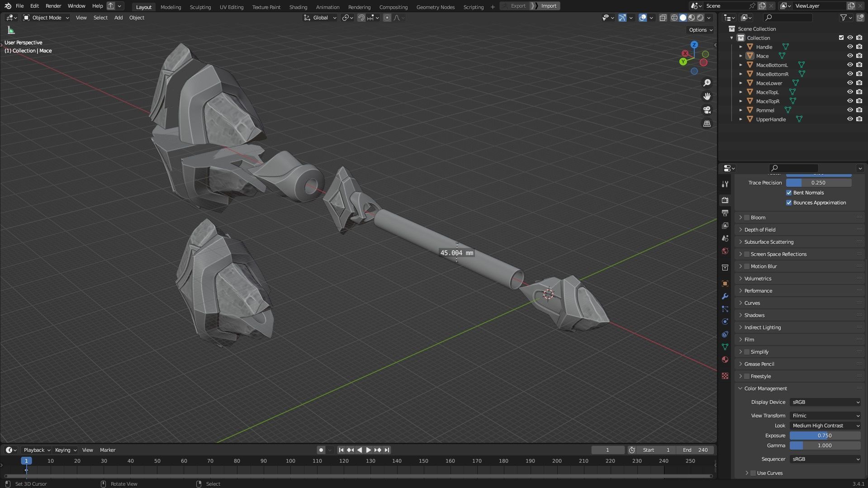Open the Material properties tab
Screen dimensions: 868x488
(725, 360)
